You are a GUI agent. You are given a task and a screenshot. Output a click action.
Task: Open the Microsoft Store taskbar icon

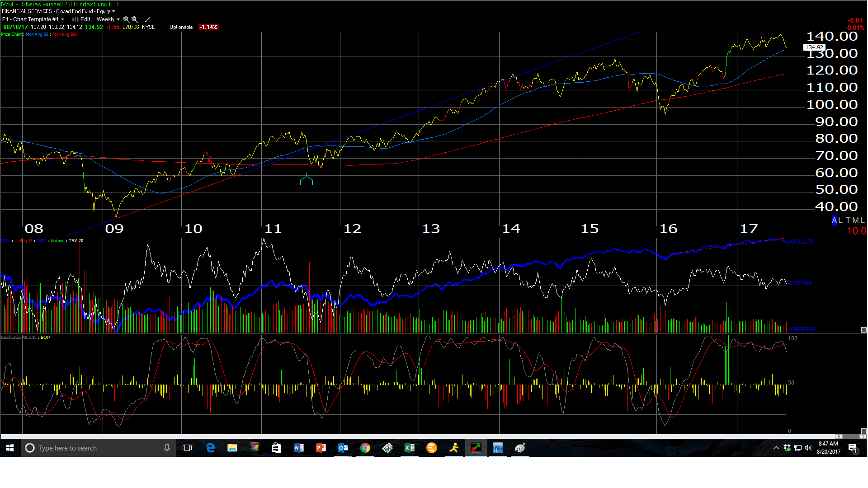pyautogui.click(x=276, y=448)
